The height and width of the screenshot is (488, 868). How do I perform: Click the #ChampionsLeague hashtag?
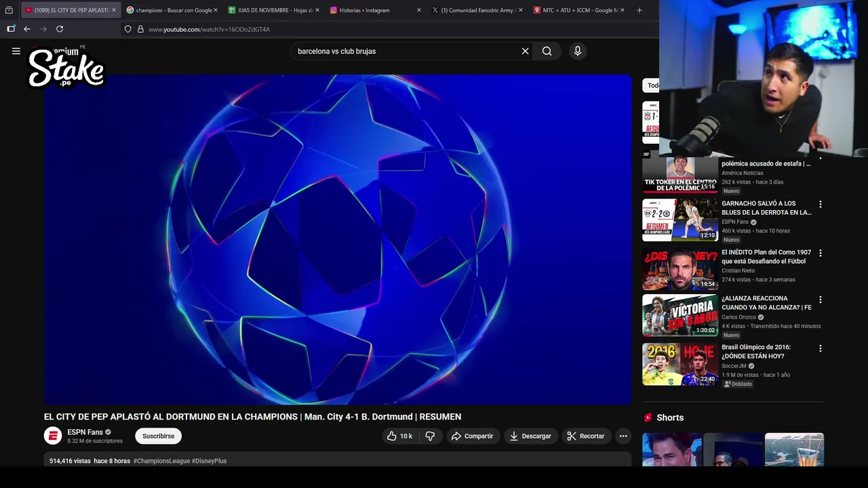(161, 461)
